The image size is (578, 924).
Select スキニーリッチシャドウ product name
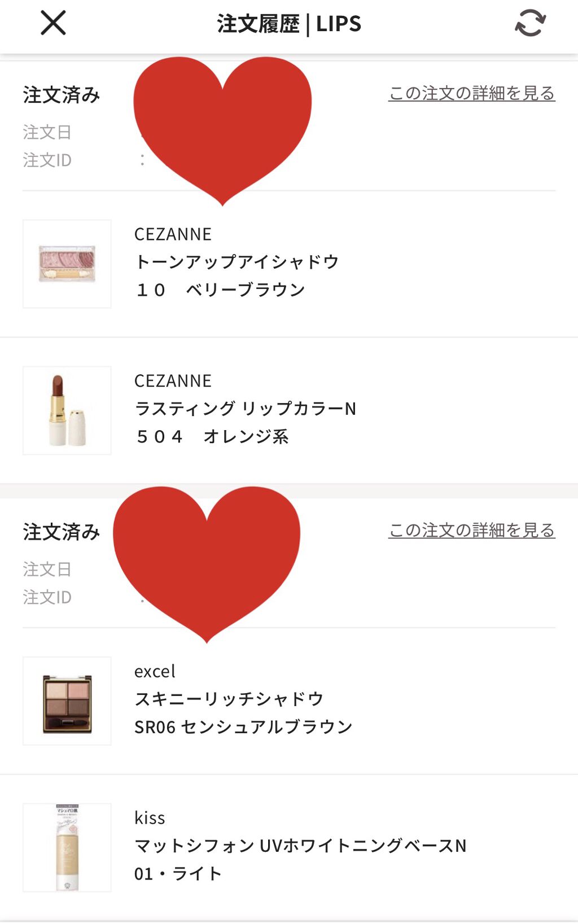(229, 699)
